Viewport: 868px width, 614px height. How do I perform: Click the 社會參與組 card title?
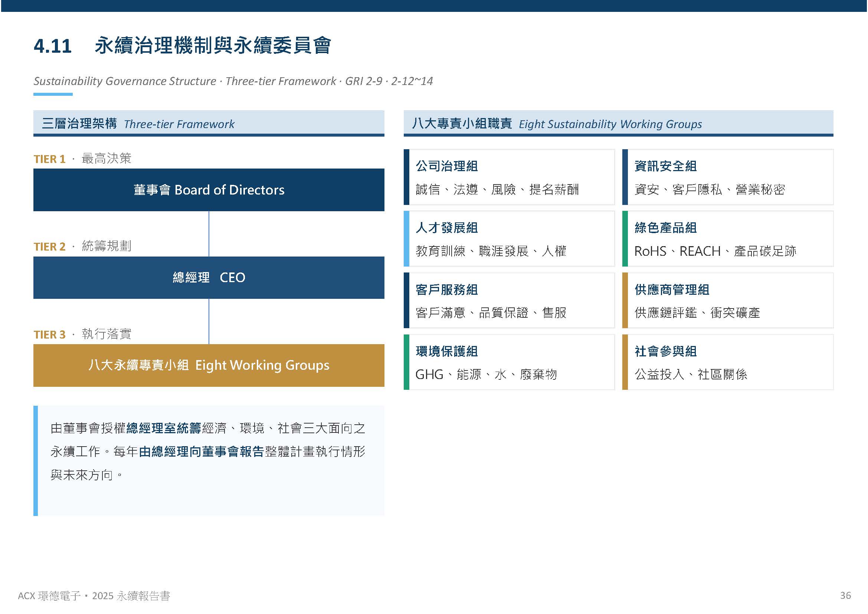coord(665,351)
